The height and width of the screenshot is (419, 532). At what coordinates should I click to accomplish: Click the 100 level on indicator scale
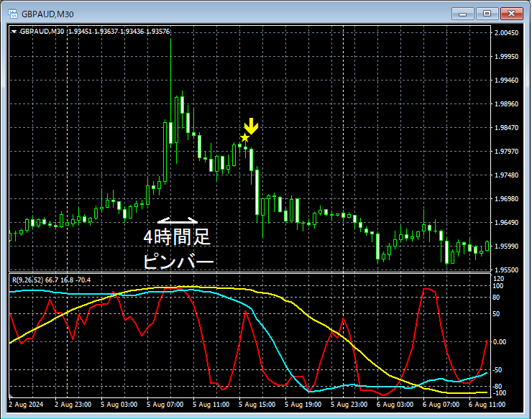coord(497,286)
